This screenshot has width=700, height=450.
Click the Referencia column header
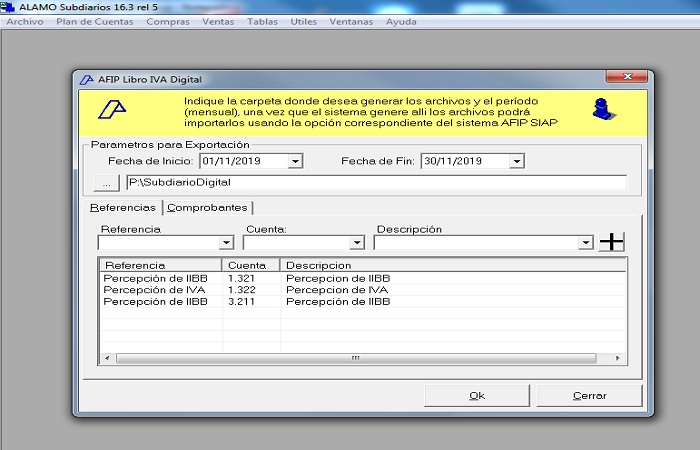160,265
